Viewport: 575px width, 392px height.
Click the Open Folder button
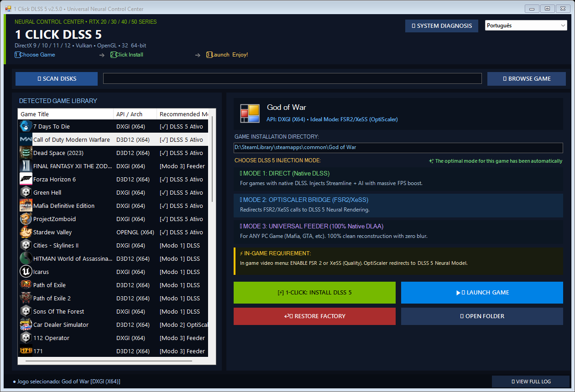click(x=482, y=316)
